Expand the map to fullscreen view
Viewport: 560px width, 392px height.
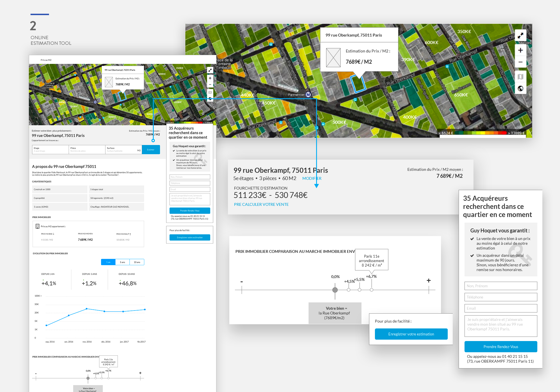click(521, 36)
